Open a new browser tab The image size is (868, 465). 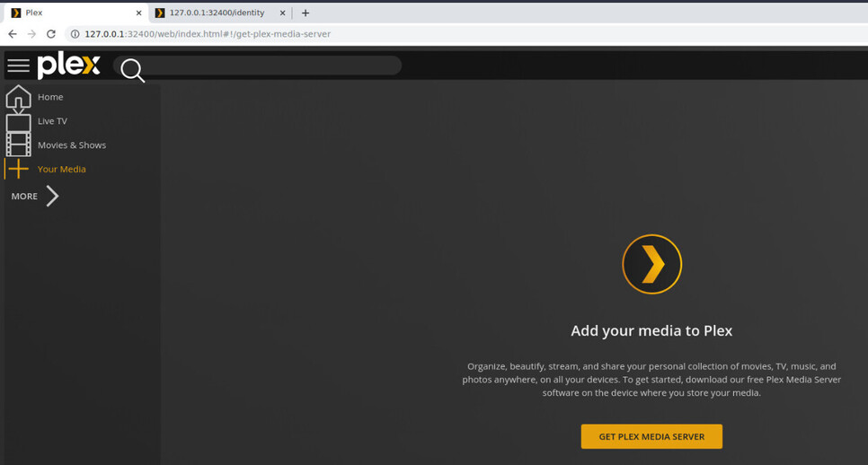click(305, 13)
